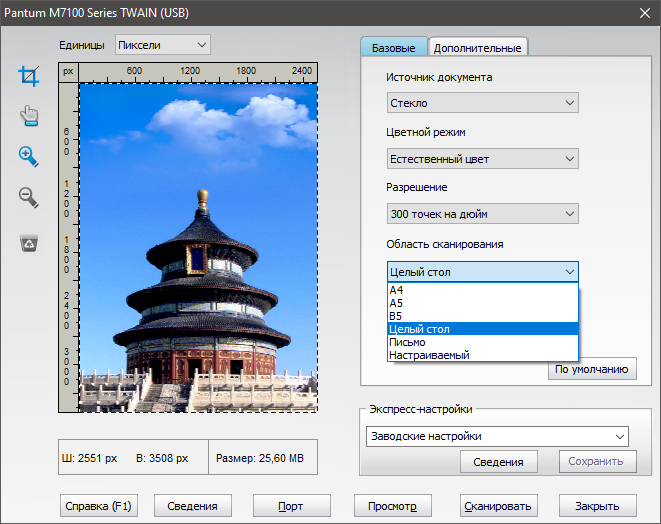
Task: Click the Порт button
Action: 292,506
